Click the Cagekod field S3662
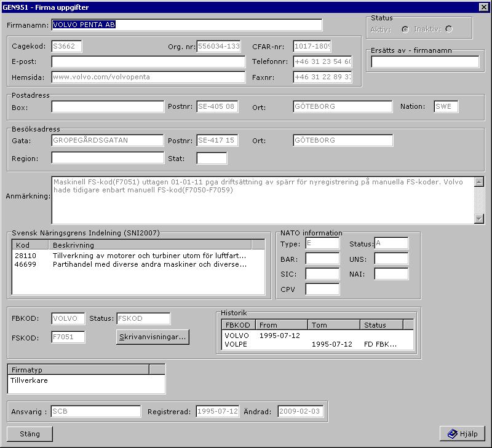The height and width of the screenshot is (448, 492). tap(66, 47)
